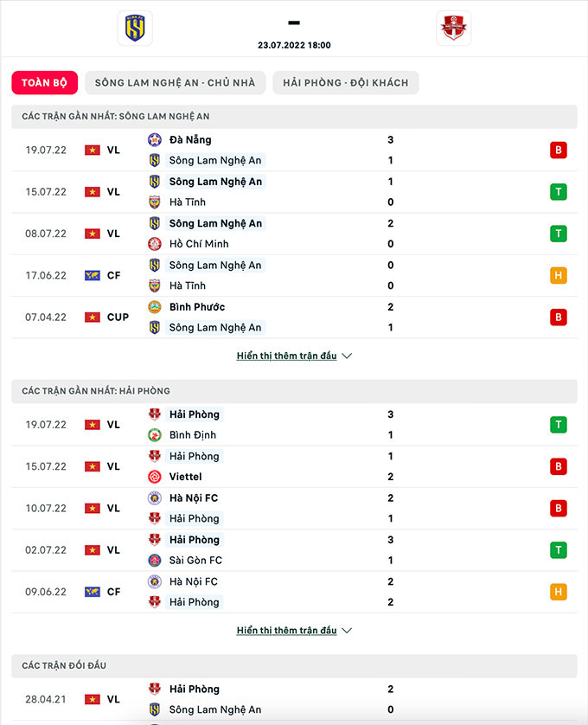The width and height of the screenshot is (588, 725).
Task: Expand more Hải Phòng recent matches
Action: point(294,631)
